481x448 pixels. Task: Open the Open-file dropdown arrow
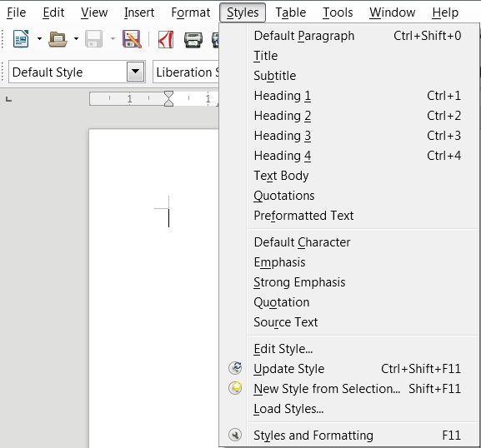76,39
